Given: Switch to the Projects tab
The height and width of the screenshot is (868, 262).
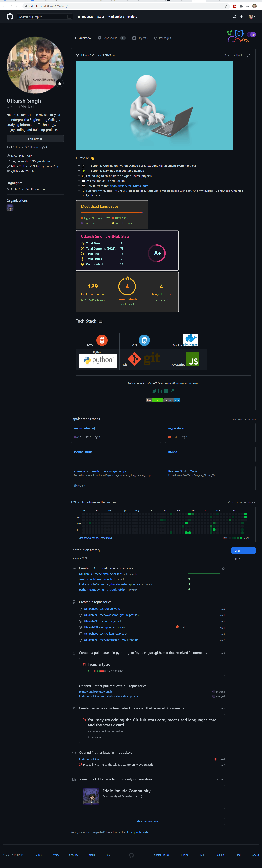Looking at the screenshot, I should 140,38.
